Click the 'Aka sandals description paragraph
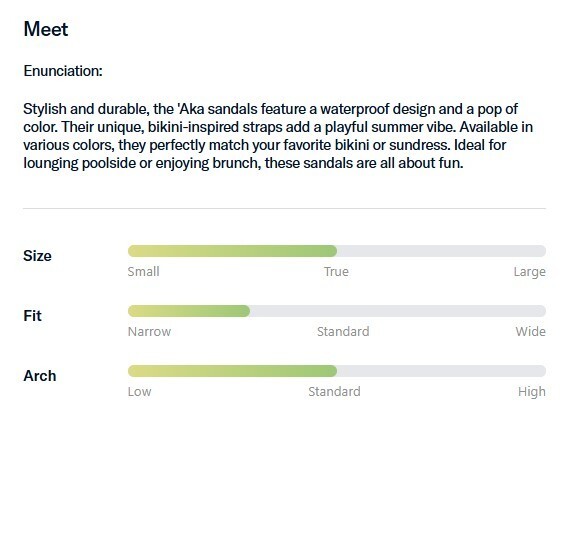 pos(278,136)
